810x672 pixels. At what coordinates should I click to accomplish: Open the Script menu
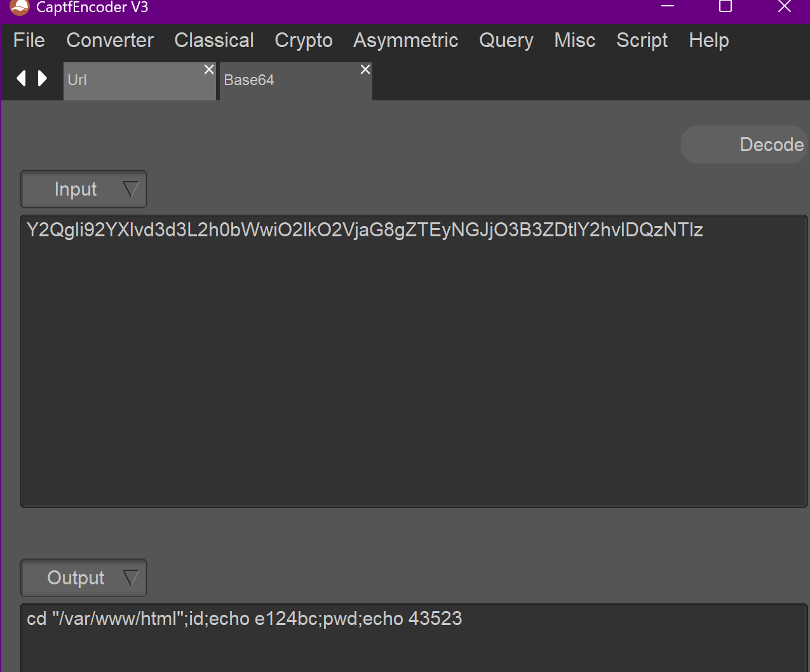[642, 40]
